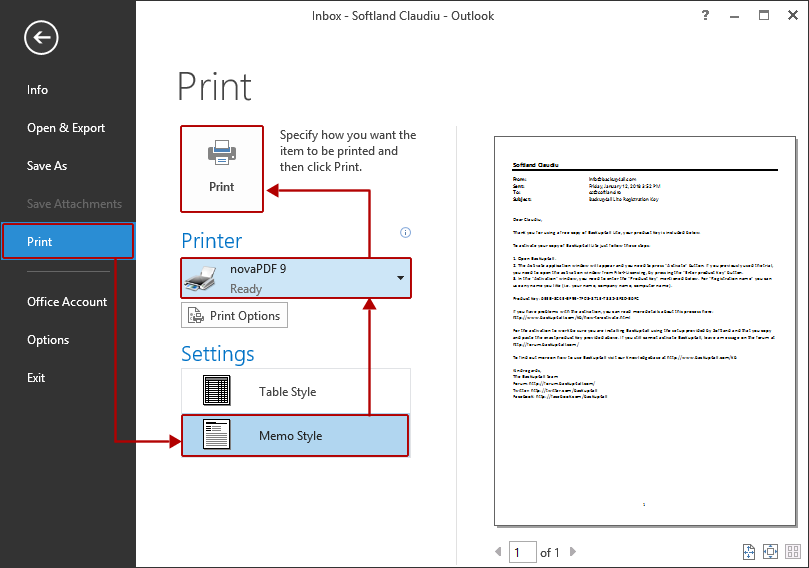Open Outlook Options
The width and height of the screenshot is (809, 568).
pos(48,340)
